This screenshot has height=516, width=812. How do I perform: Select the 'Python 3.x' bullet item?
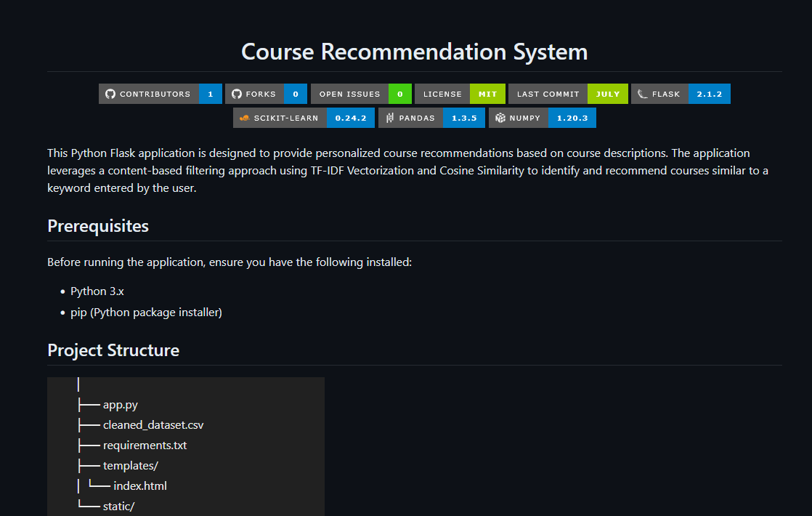point(97,291)
